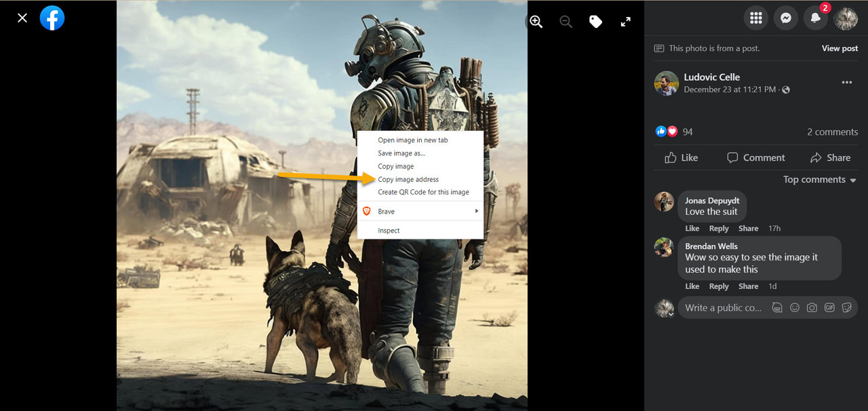868x411 pixels.
Task: Click the like reaction emoji icon
Action: (x=661, y=132)
